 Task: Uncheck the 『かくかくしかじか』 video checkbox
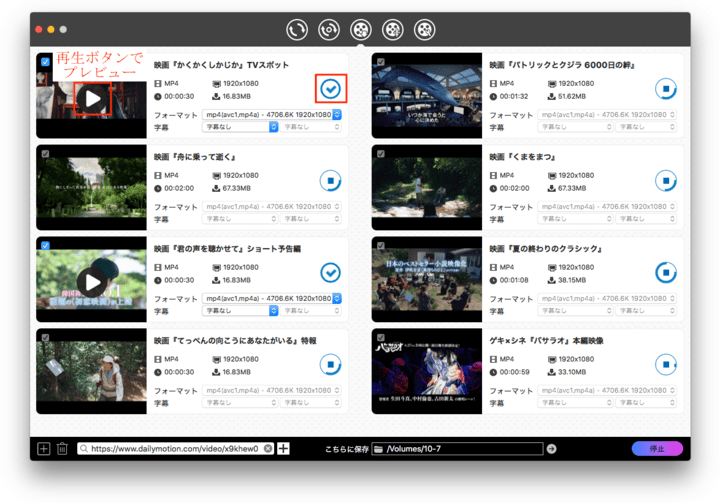point(45,62)
